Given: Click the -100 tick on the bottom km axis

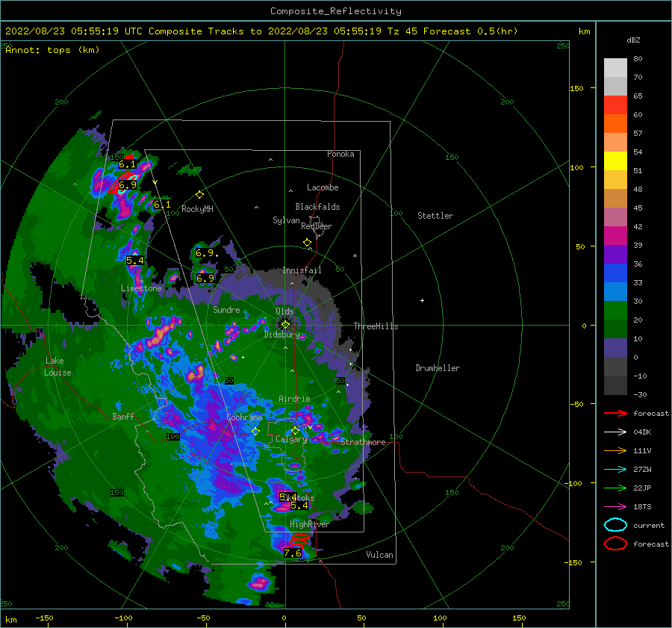Looking at the screenshot, I should (x=123, y=618).
